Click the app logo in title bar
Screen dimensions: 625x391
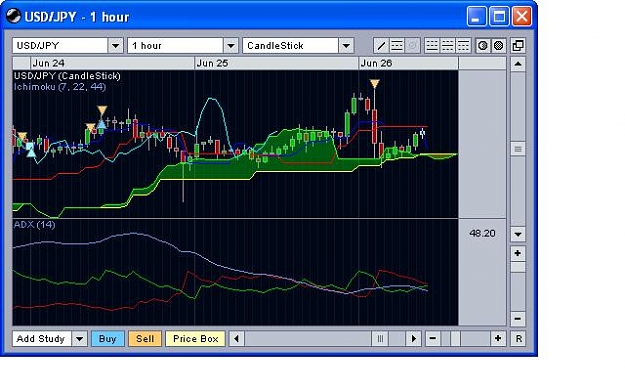14,16
